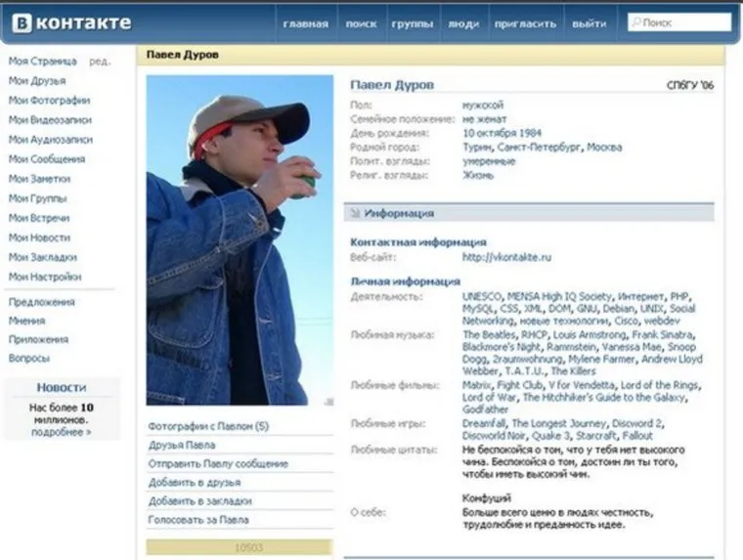Click подробнее in the Новости box

[x=61, y=431]
